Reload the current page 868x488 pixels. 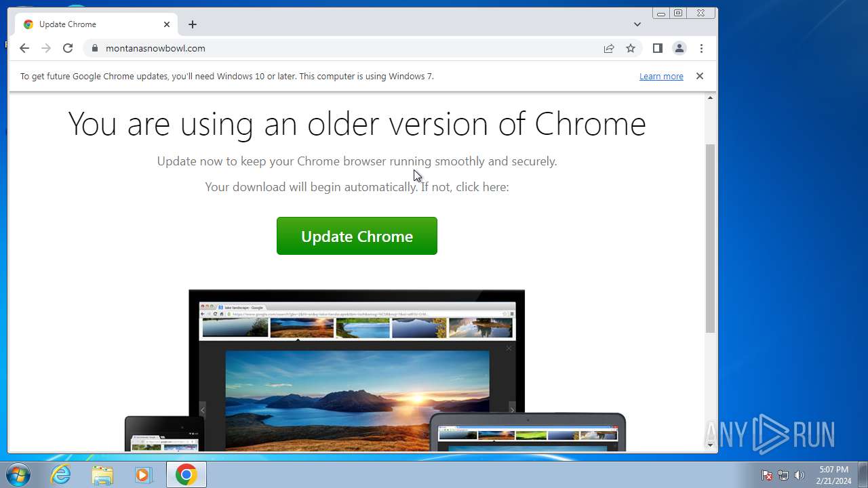[68, 48]
